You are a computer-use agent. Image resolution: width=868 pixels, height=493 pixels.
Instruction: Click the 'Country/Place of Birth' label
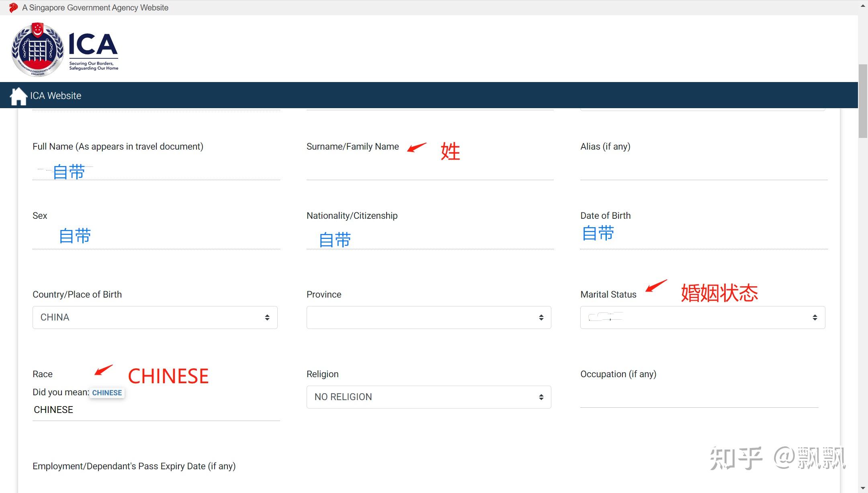click(x=77, y=294)
